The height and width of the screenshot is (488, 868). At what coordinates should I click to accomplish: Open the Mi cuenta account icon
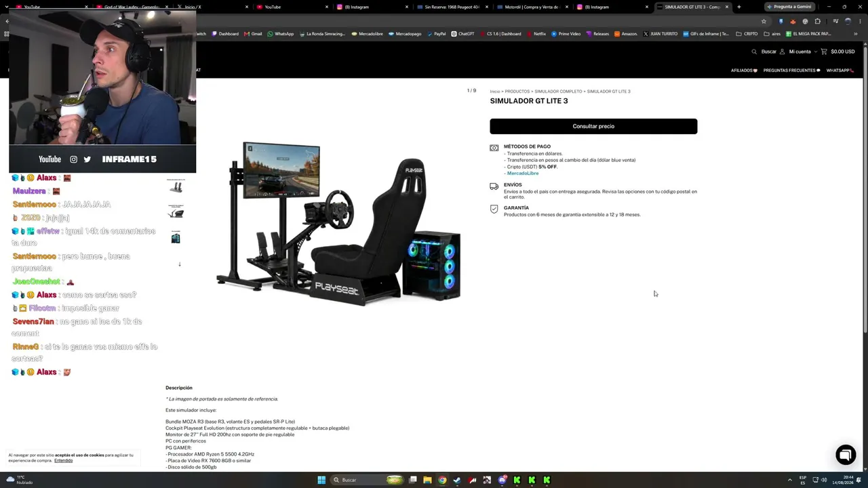coord(782,52)
